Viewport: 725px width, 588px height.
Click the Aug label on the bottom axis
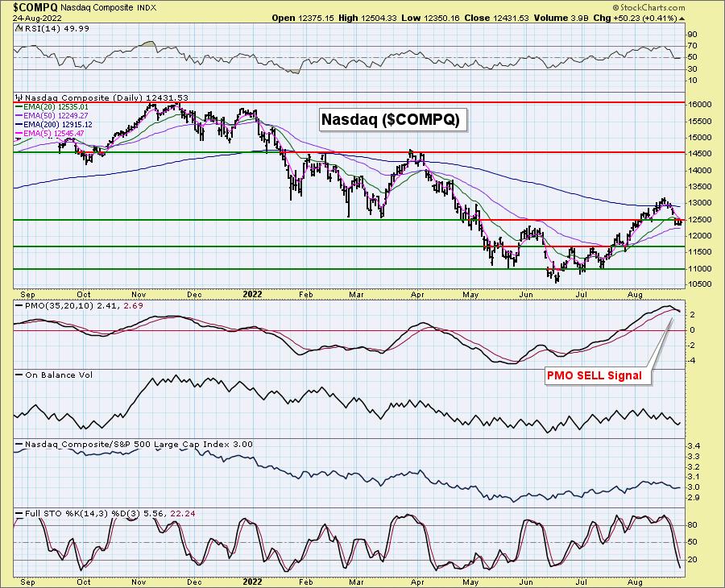[x=636, y=582]
